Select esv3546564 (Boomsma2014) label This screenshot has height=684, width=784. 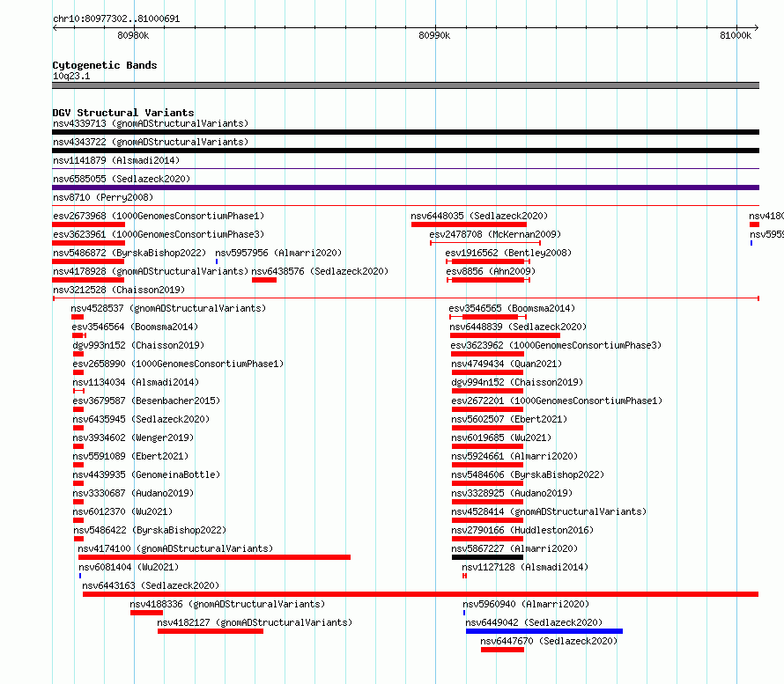[135, 327]
